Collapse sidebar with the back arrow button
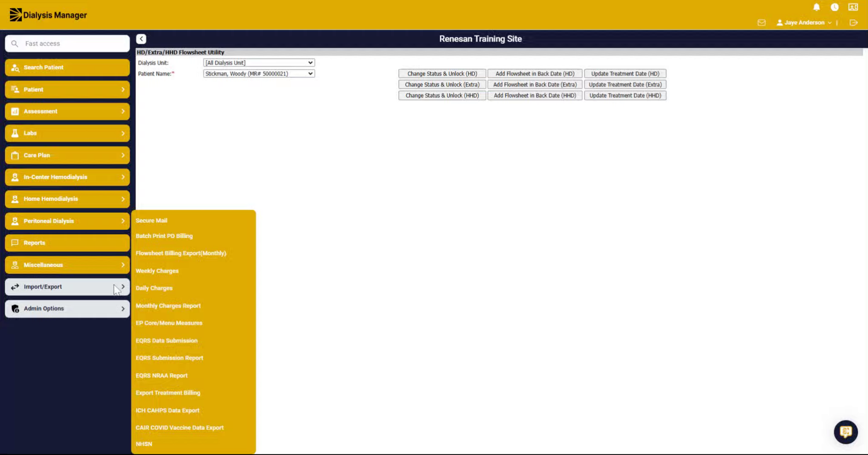 coord(141,39)
